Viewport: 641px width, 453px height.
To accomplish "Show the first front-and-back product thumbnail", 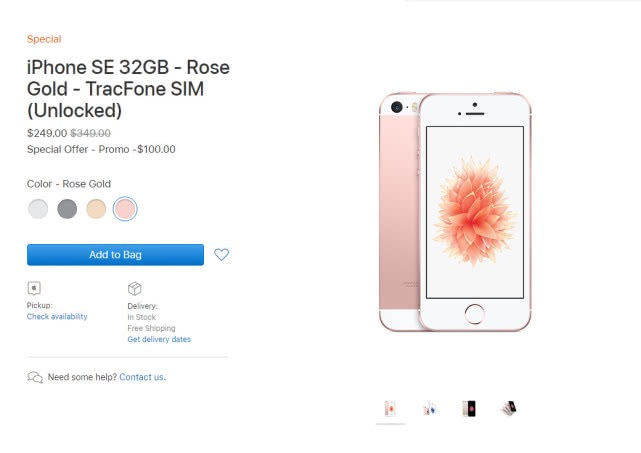I will [390, 408].
